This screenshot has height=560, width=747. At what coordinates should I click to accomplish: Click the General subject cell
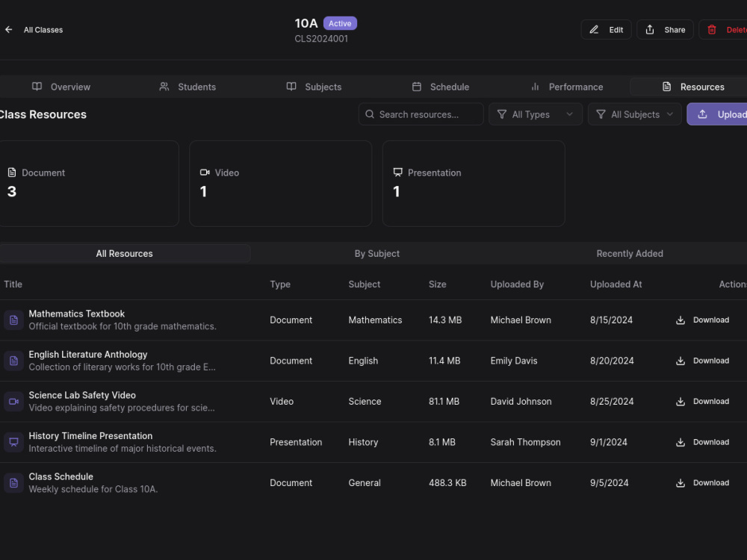[x=365, y=483]
